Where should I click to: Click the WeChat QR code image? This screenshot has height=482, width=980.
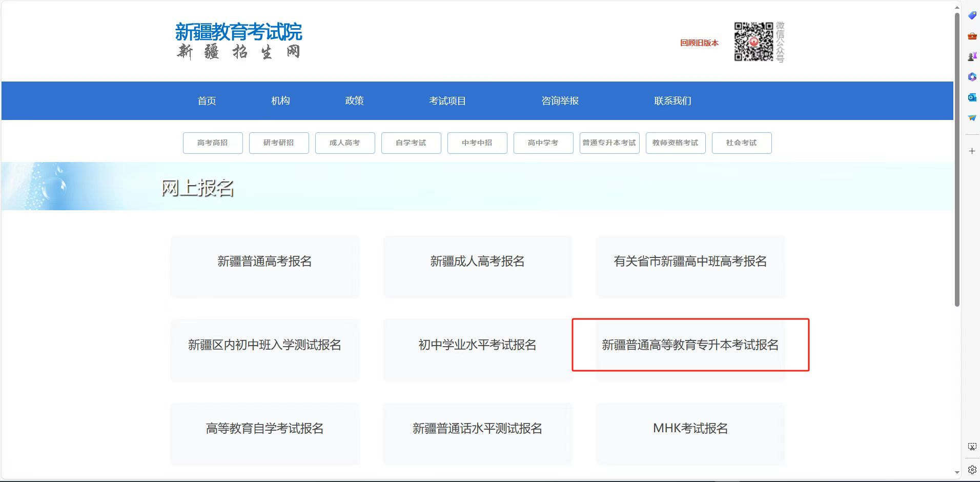pyautogui.click(x=753, y=42)
